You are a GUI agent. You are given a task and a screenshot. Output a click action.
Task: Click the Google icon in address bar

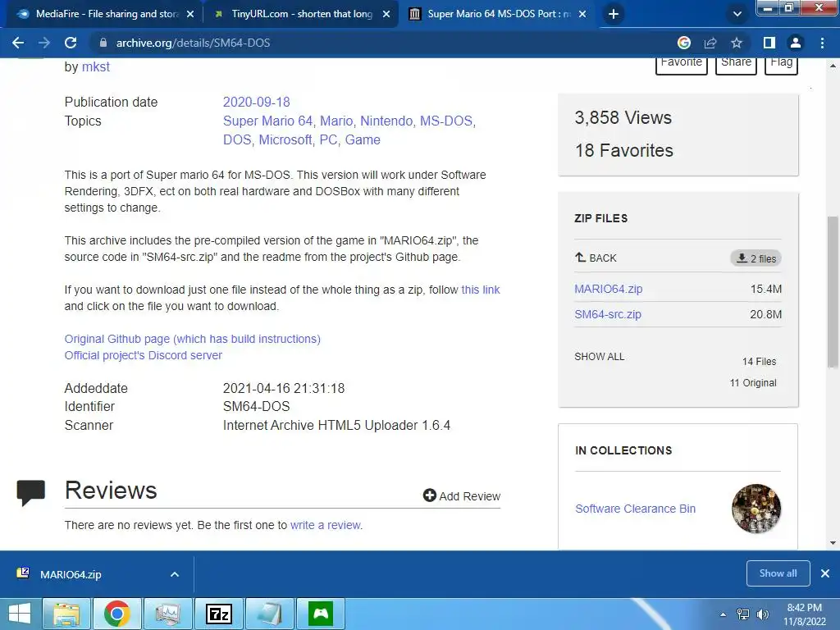(684, 43)
